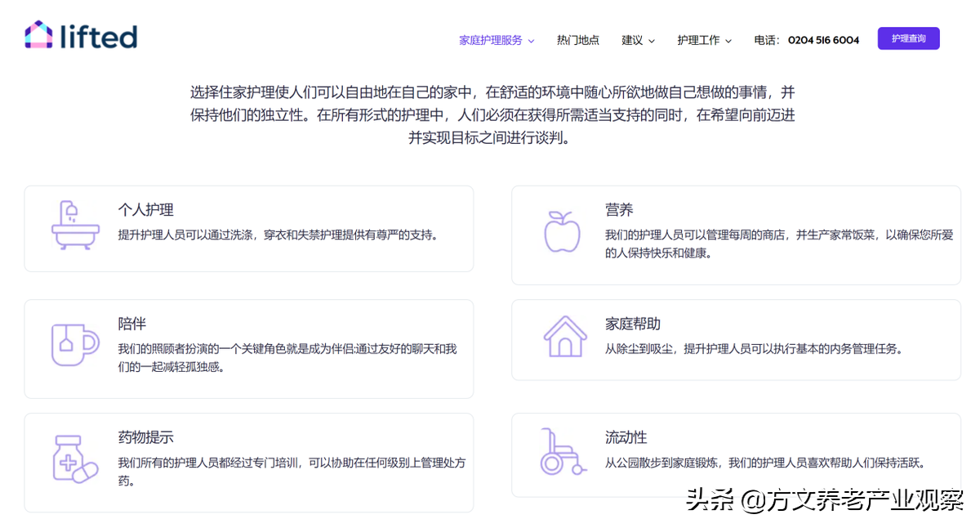Screen dimensions: 980x528
Task: Open the 个人护理 service card
Action: click(249, 229)
